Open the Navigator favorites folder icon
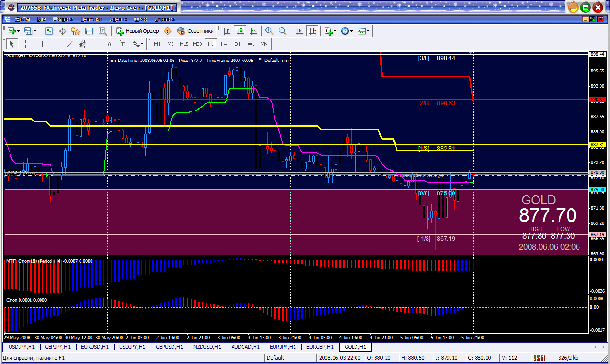 coord(76,31)
